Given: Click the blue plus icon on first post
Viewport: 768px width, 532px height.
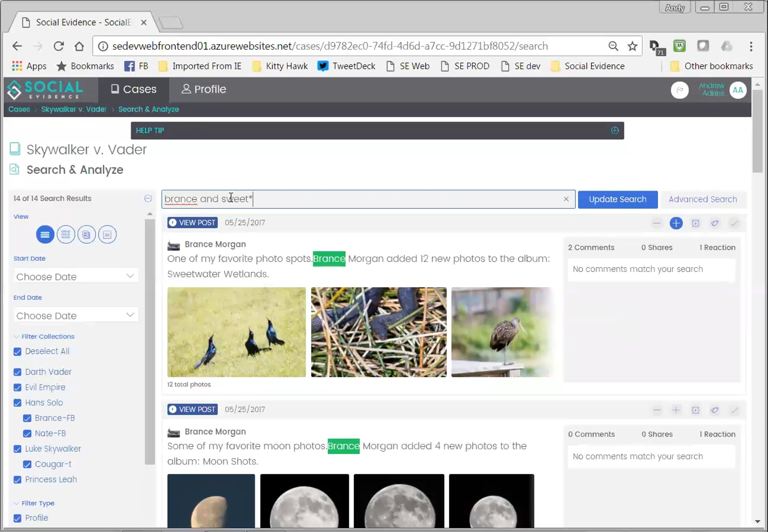Looking at the screenshot, I should pos(676,223).
